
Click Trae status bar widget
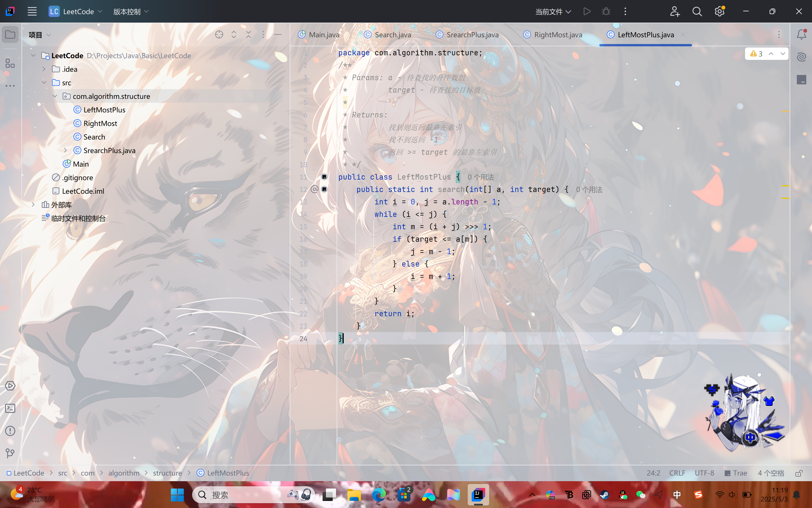[x=736, y=473]
